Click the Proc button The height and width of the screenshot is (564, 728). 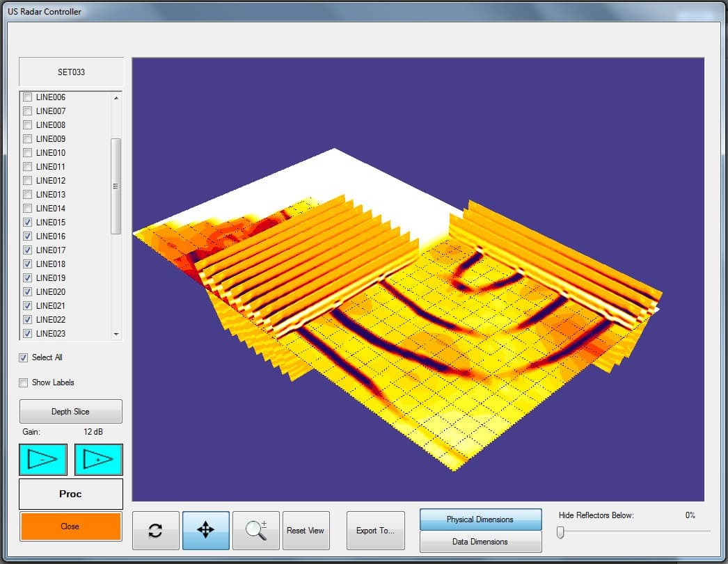pyautogui.click(x=70, y=494)
